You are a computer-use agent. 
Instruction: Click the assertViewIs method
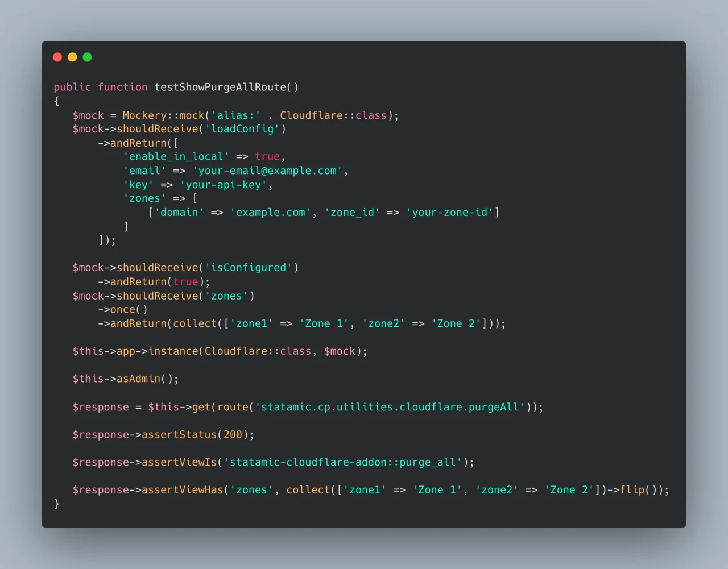click(179, 463)
